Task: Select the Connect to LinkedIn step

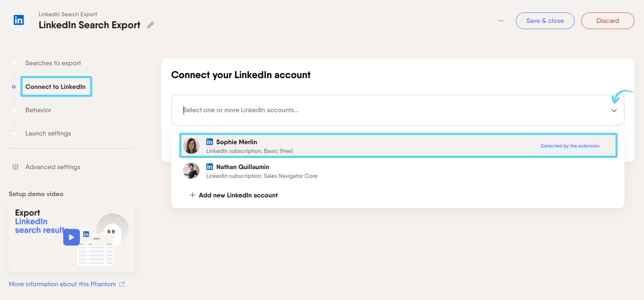Action: coord(55,87)
